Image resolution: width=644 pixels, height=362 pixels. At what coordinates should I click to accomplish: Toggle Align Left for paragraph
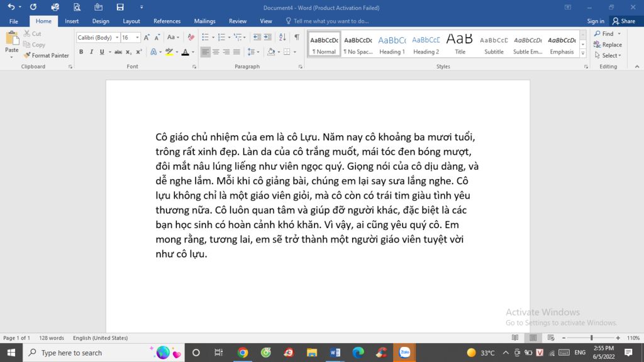tap(206, 52)
